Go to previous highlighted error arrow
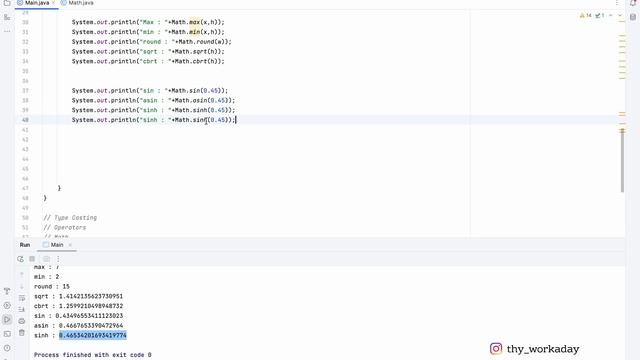The image size is (640, 360). [611, 16]
